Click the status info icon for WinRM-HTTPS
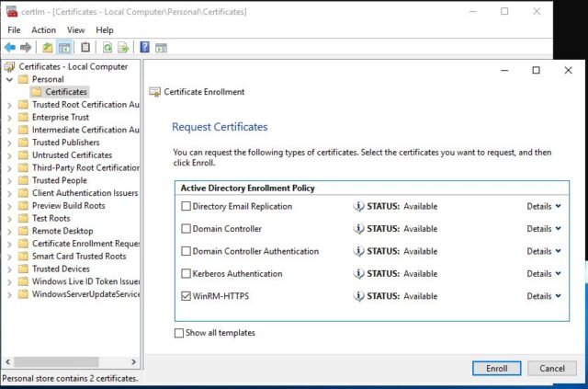Viewport: 588px width, 389px height. click(x=358, y=296)
